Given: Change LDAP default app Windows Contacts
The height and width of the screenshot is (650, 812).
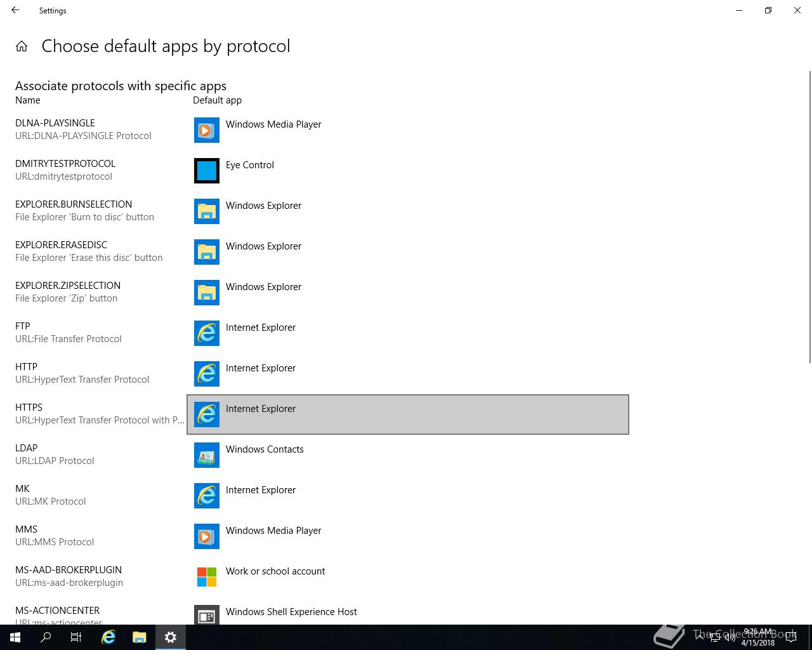Looking at the screenshot, I should (x=408, y=455).
